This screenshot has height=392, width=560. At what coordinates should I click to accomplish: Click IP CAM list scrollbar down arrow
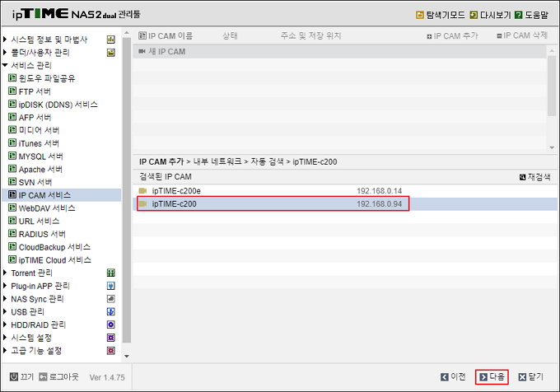pyautogui.click(x=552, y=147)
